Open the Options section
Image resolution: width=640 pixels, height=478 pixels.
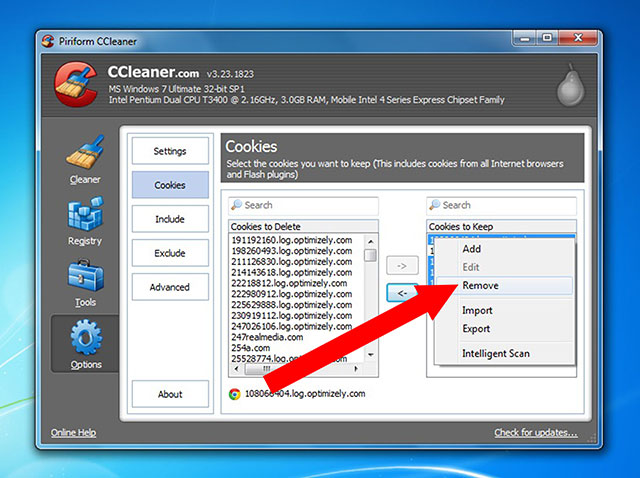click(x=86, y=344)
